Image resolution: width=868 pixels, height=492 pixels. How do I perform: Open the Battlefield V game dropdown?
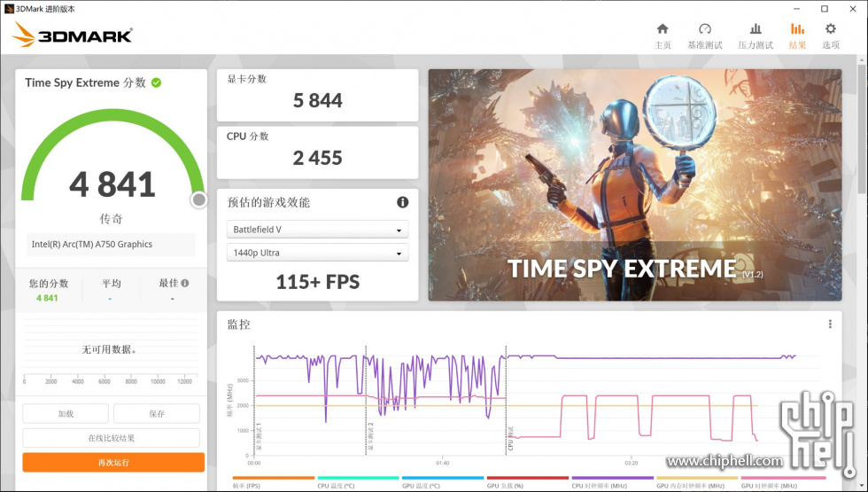318,230
